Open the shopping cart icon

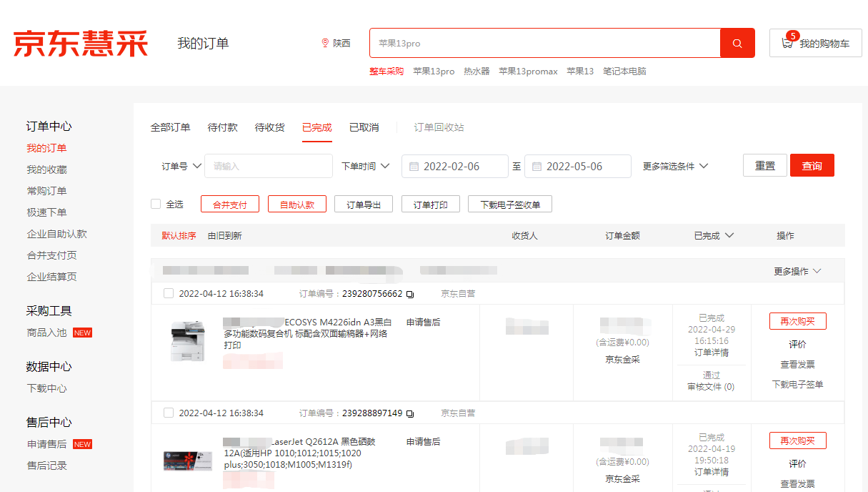click(787, 43)
